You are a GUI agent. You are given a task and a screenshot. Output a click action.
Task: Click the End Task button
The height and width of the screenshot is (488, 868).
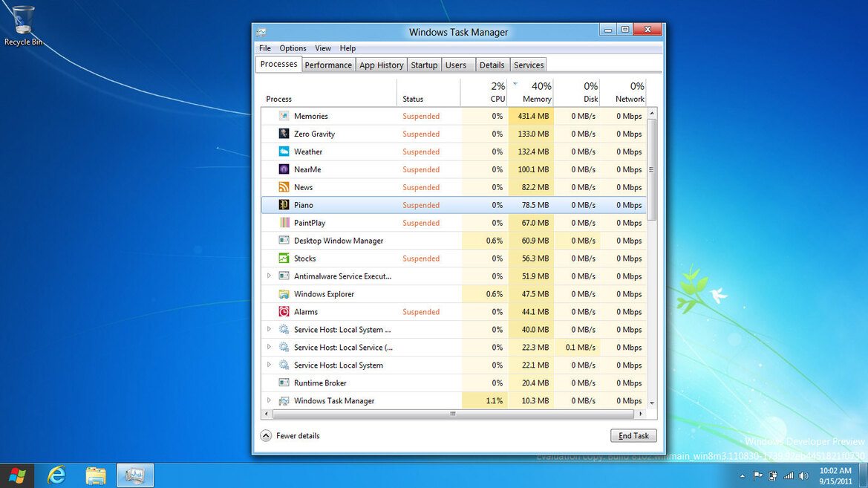click(x=633, y=436)
